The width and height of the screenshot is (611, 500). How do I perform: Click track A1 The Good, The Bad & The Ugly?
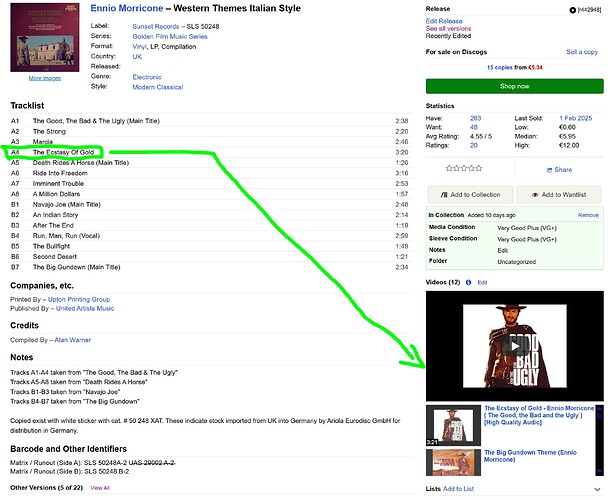[x=96, y=121]
